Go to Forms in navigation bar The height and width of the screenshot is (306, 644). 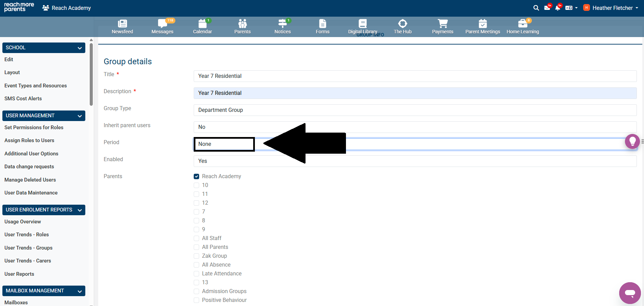click(x=323, y=27)
